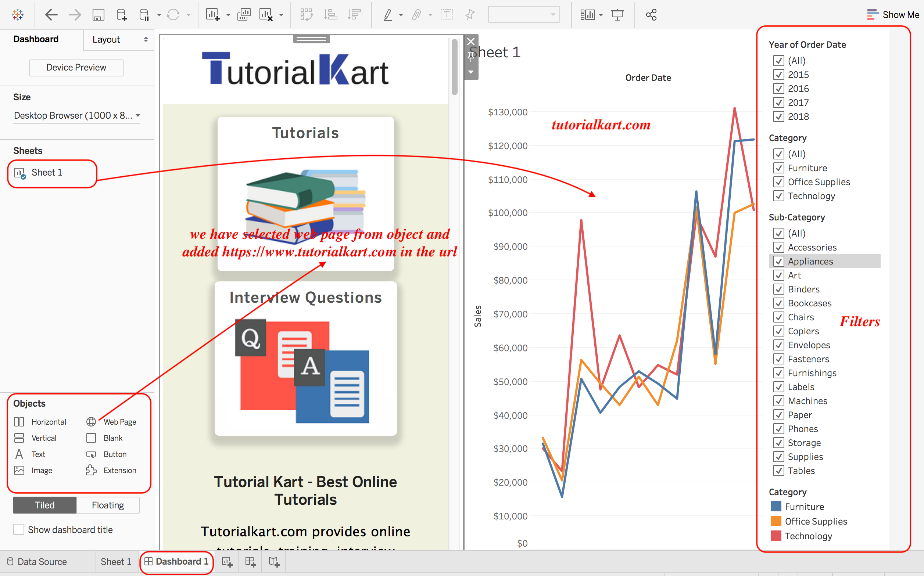Click the Device Preview button
The image size is (924, 576).
76,66
